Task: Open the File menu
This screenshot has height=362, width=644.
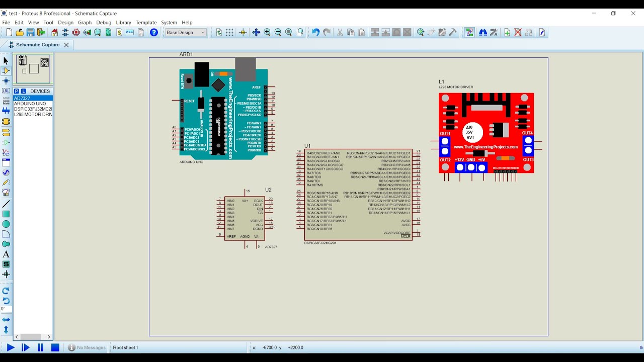Action: tap(6, 23)
